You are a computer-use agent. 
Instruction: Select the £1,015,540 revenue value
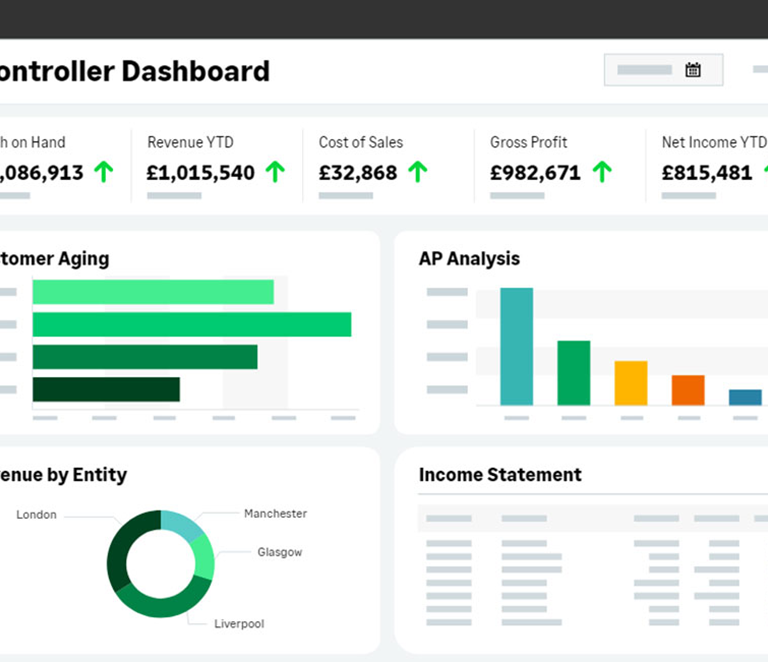coord(201,173)
